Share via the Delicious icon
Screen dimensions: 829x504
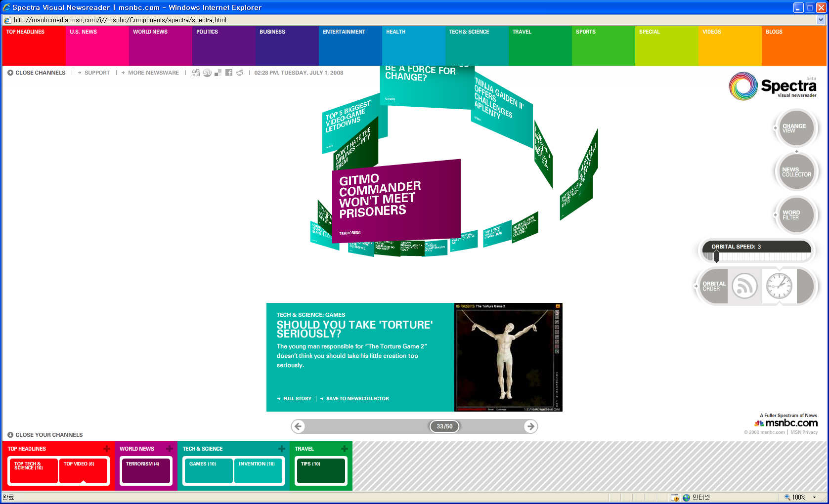pos(218,73)
